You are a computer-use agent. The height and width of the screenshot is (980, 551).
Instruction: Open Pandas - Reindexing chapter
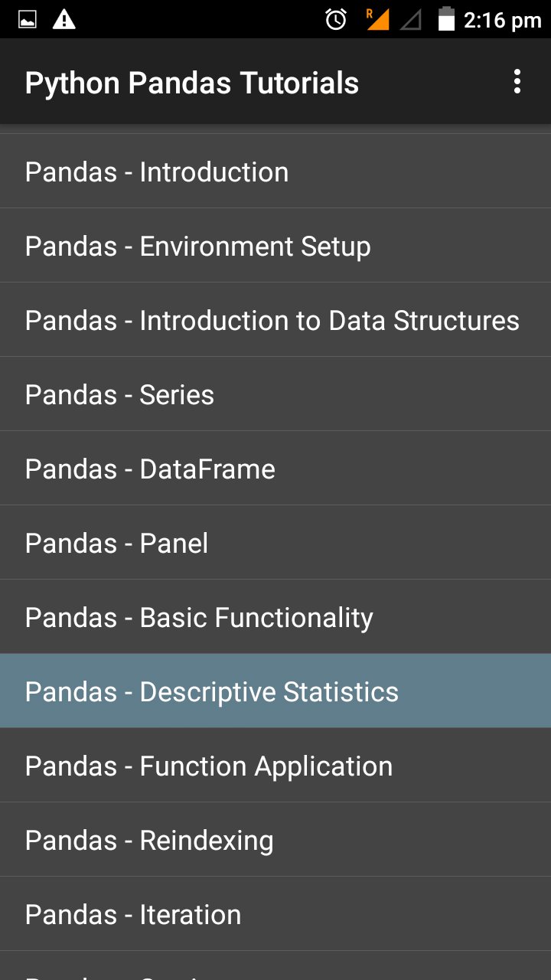tap(275, 840)
